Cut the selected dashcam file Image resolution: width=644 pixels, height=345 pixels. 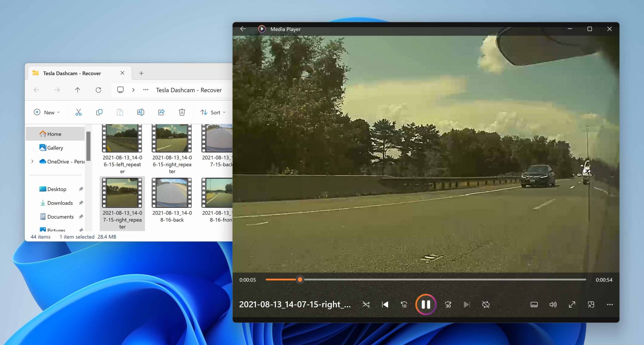78,112
